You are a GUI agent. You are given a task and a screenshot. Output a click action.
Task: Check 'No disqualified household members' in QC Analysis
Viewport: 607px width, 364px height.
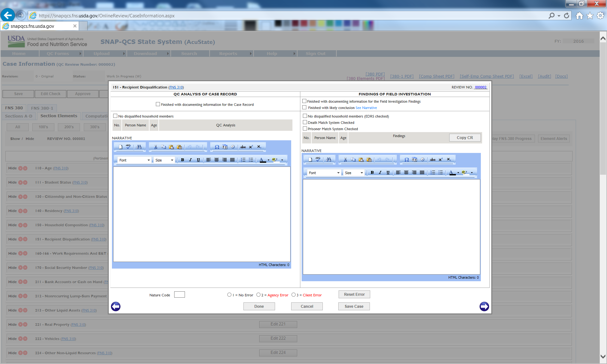[x=115, y=116]
